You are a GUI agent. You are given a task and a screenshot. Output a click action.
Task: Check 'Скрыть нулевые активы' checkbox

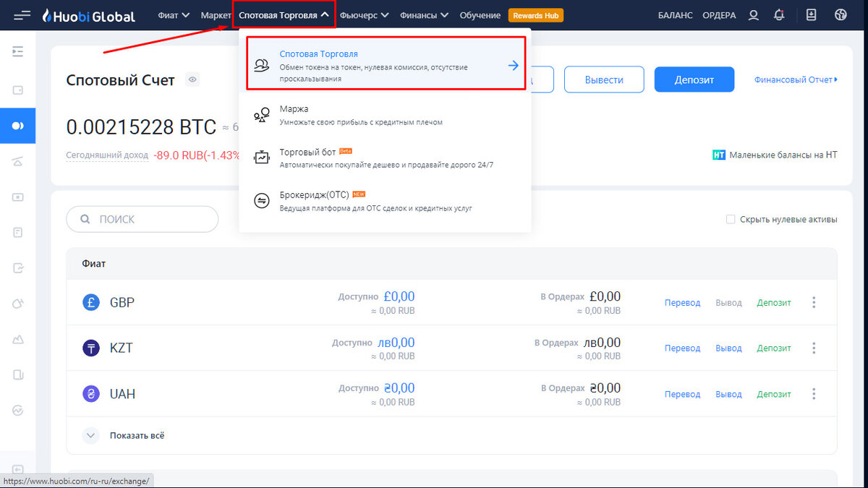point(731,219)
